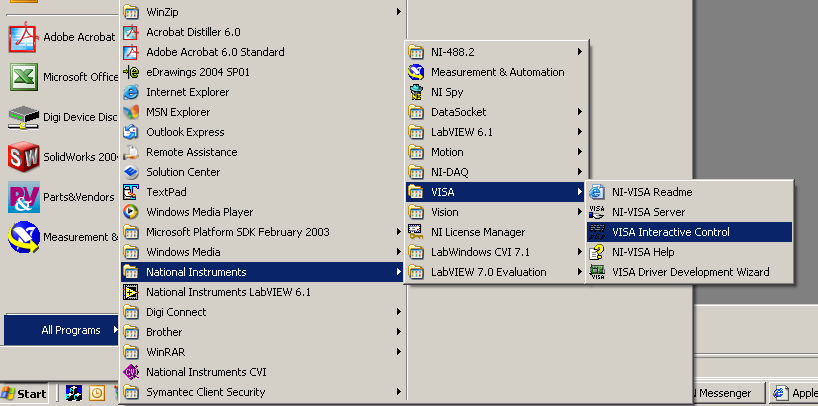Click the clock icon in Quick Launch

point(97,393)
